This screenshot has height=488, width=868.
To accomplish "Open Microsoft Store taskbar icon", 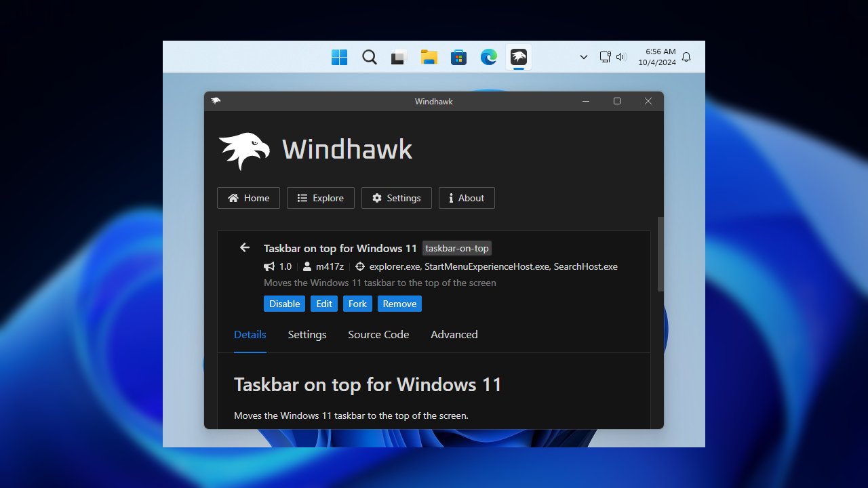I will tap(458, 58).
